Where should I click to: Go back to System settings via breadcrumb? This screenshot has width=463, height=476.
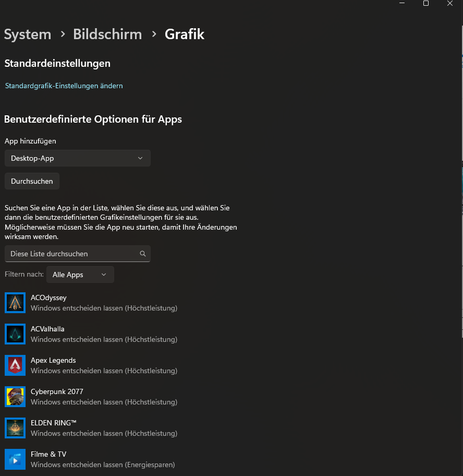pyautogui.click(x=27, y=34)
